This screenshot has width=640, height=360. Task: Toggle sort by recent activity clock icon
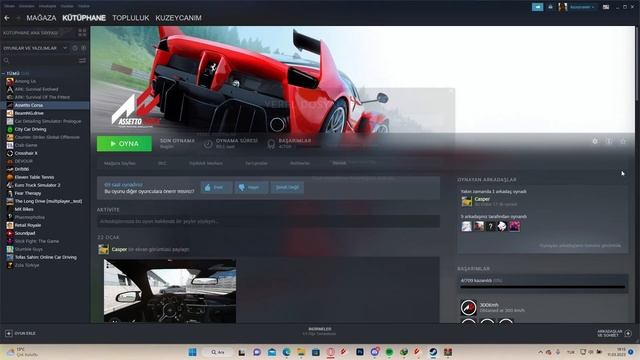[x=75, y=48]
